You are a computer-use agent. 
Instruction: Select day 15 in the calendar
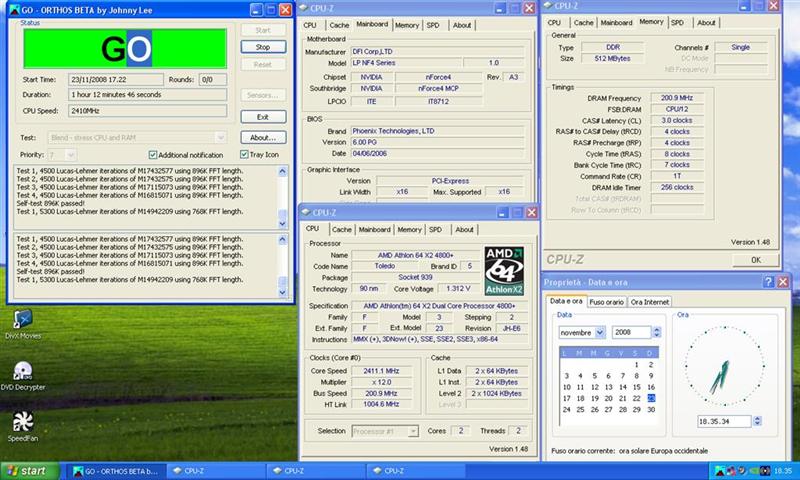point(637,387)
